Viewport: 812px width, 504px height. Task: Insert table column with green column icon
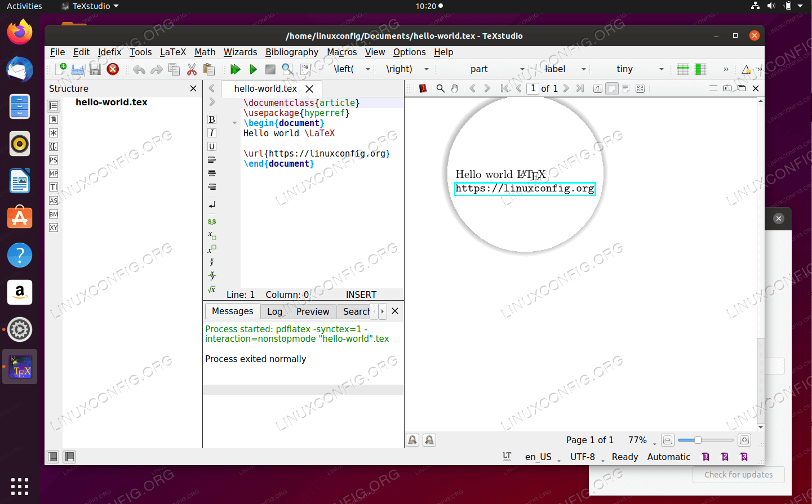point(700,69)
